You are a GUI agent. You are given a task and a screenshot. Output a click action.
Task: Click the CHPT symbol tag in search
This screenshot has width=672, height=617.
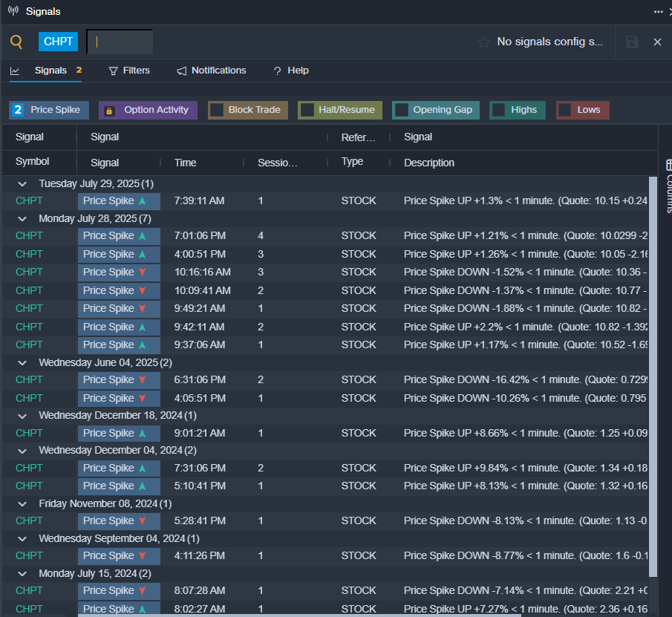point(58,42)
